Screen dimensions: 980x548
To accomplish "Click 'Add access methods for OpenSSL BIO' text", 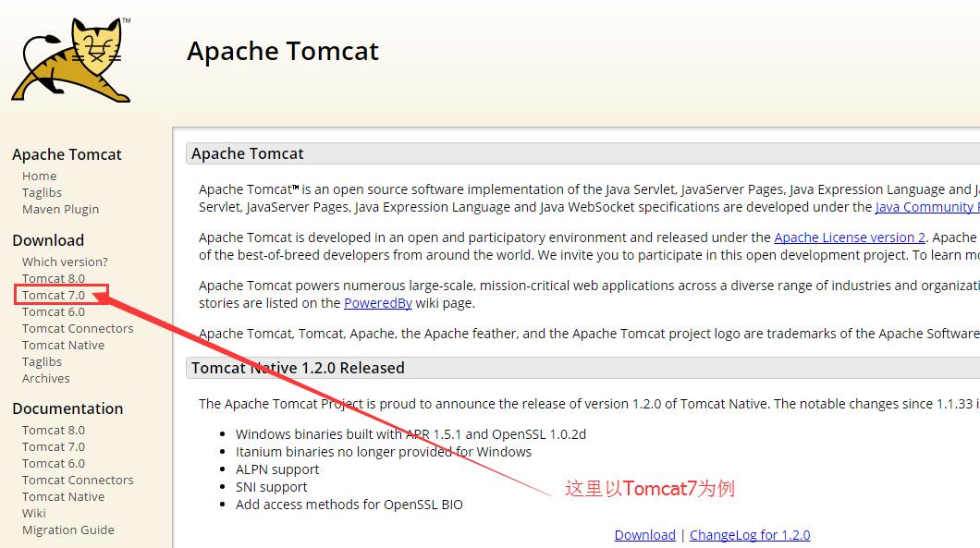I will (x=349, y=505).
